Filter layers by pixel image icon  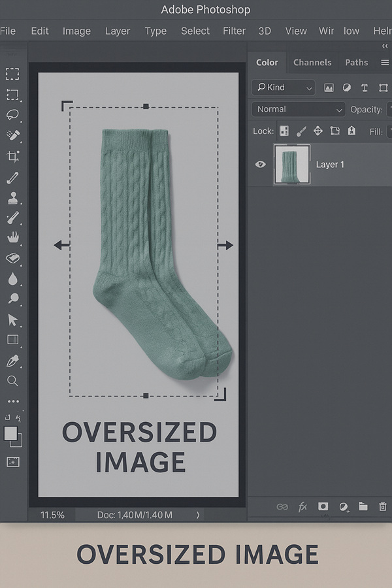pyautogui.click(x=329, y=88)
